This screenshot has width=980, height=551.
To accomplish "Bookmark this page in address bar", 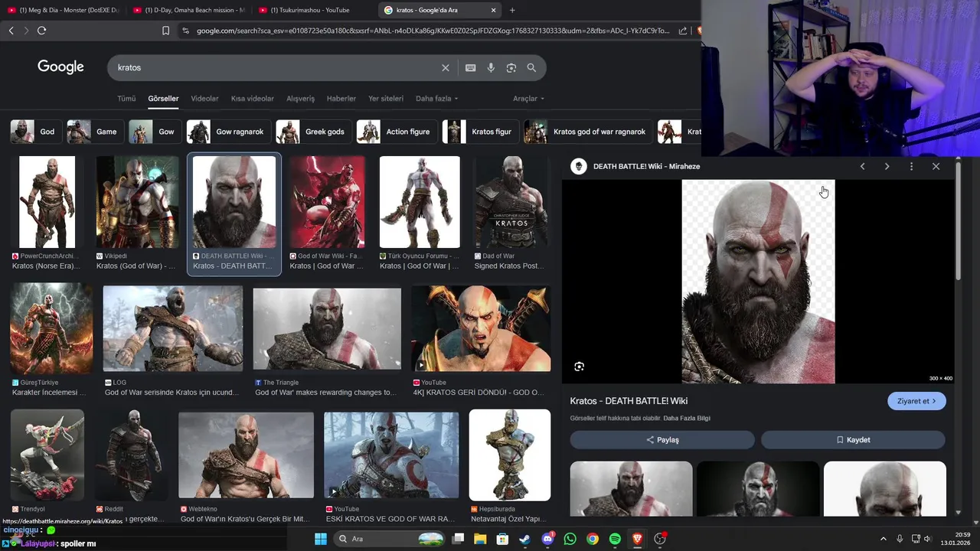I will 165,31.
